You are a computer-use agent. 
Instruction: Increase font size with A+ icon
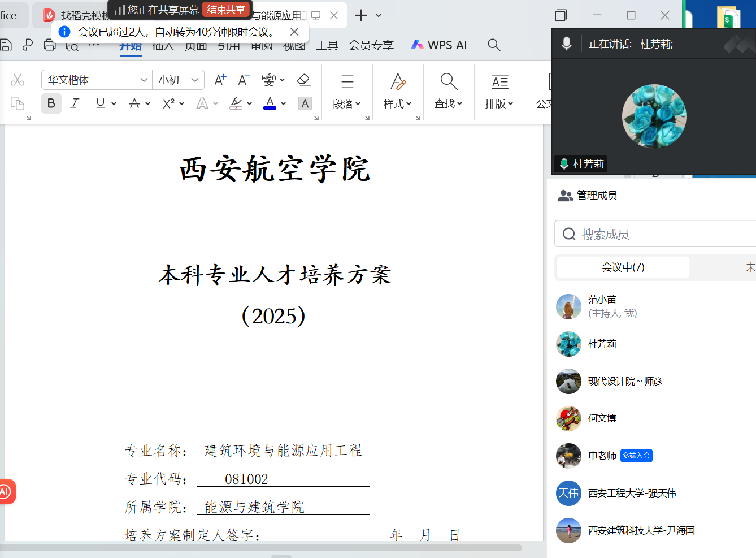point(220,80)
